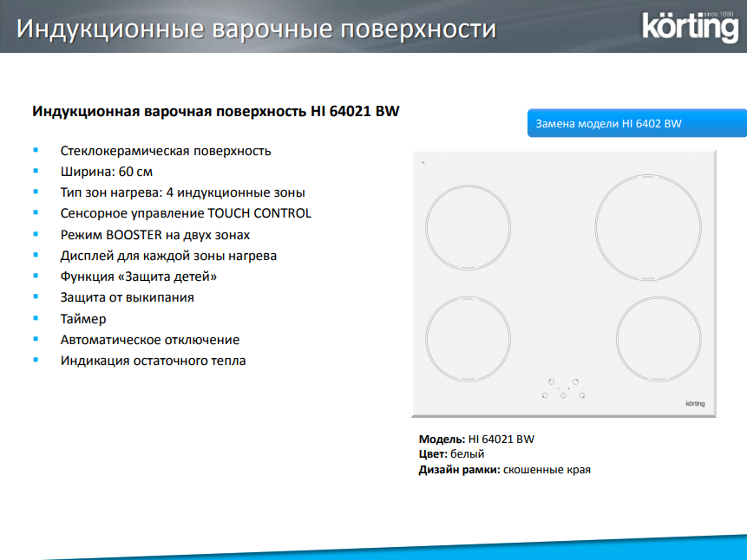Click the slide title 'Индукционные варочные поверхности'

[257, 29]
